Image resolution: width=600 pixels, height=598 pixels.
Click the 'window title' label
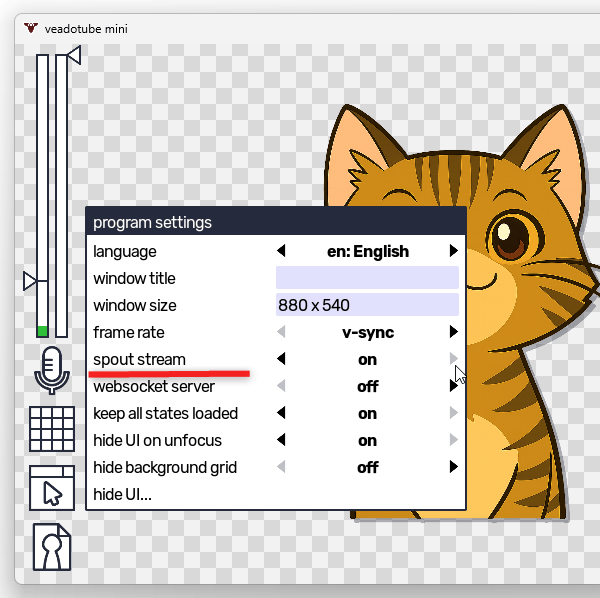tap(134, 279)
